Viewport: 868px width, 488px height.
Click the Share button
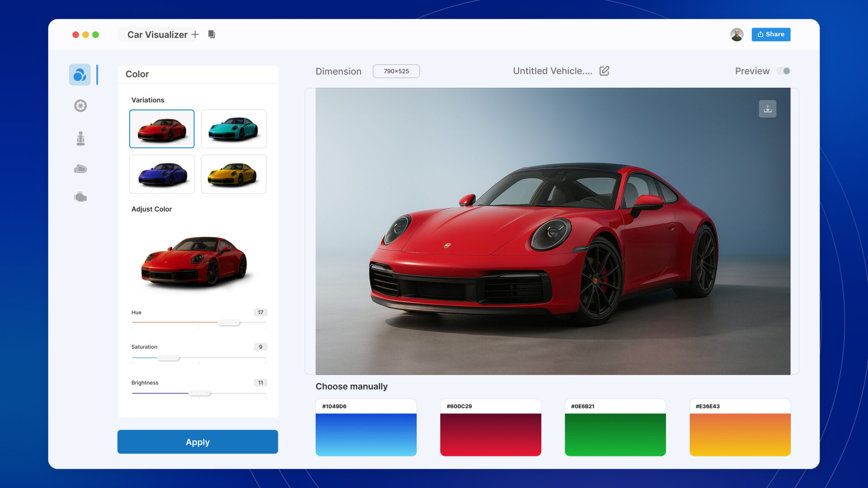[x=771, y=34]
